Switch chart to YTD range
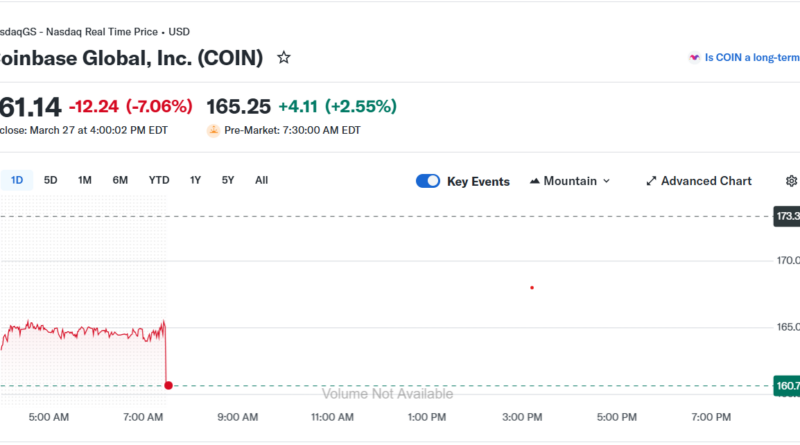The image size is (800, 445). (159, 180)
